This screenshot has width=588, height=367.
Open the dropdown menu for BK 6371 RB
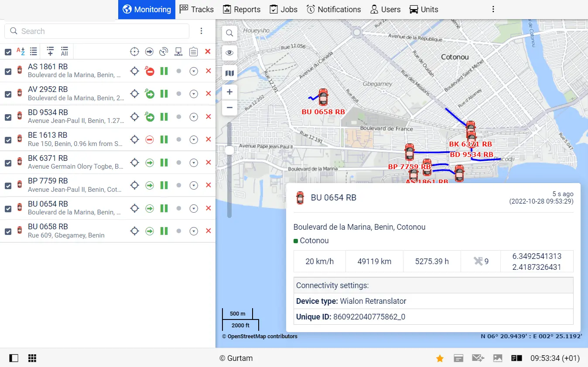coord(194,163)
